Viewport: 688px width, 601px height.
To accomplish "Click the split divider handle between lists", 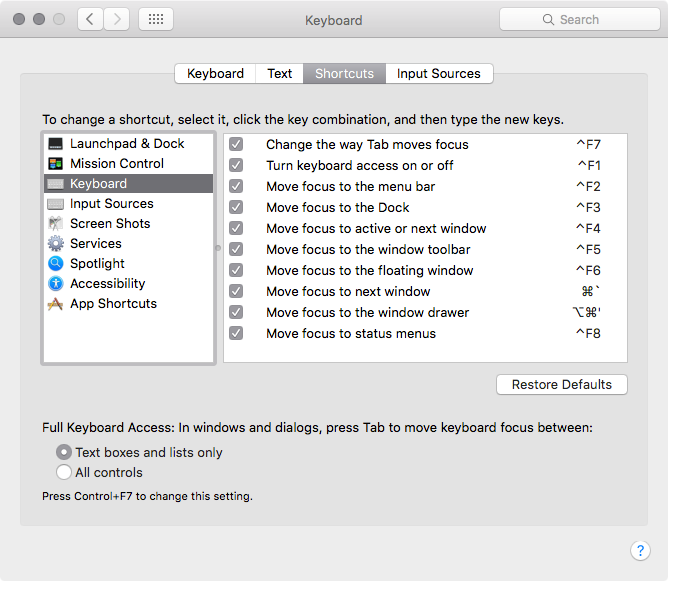I will point(218,248).
